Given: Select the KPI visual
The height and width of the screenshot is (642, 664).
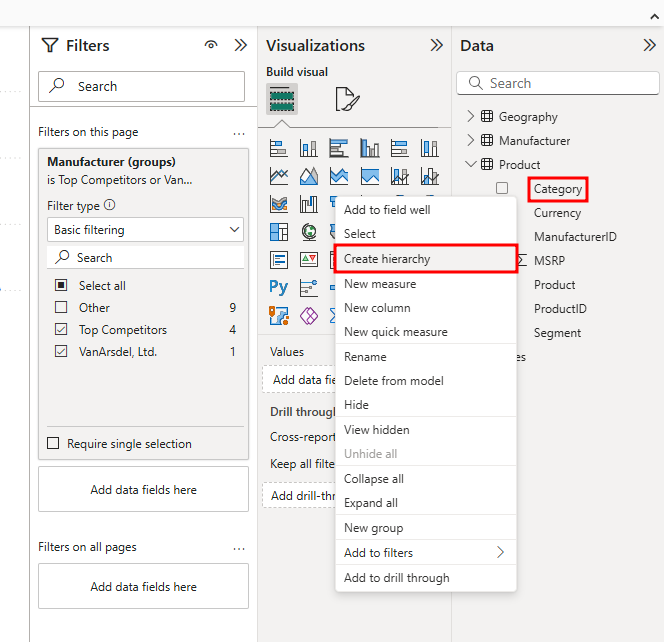Looking at the screenshot, I should [x=309, y=259].
